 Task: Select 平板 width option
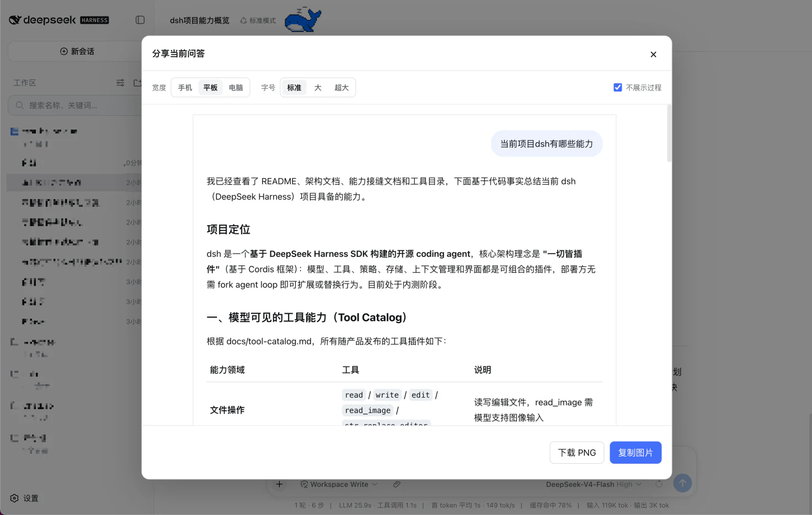point(210,88)
